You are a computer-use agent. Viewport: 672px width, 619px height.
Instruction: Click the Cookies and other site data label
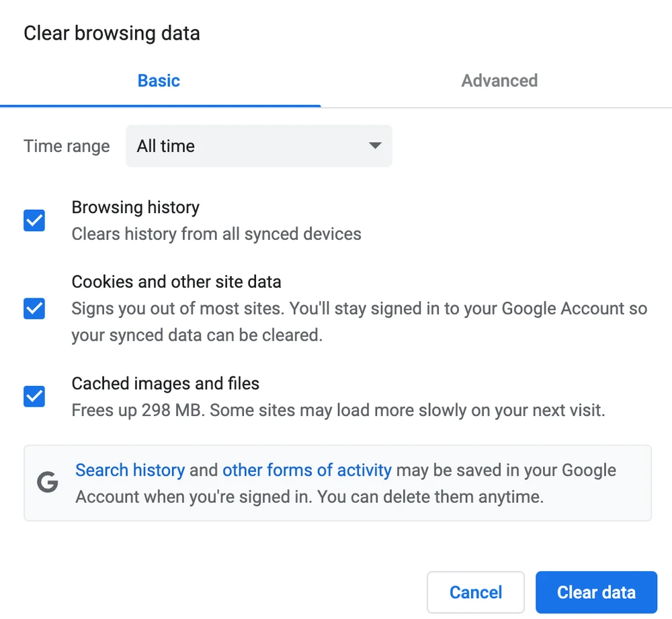click(x=176, y=282)
